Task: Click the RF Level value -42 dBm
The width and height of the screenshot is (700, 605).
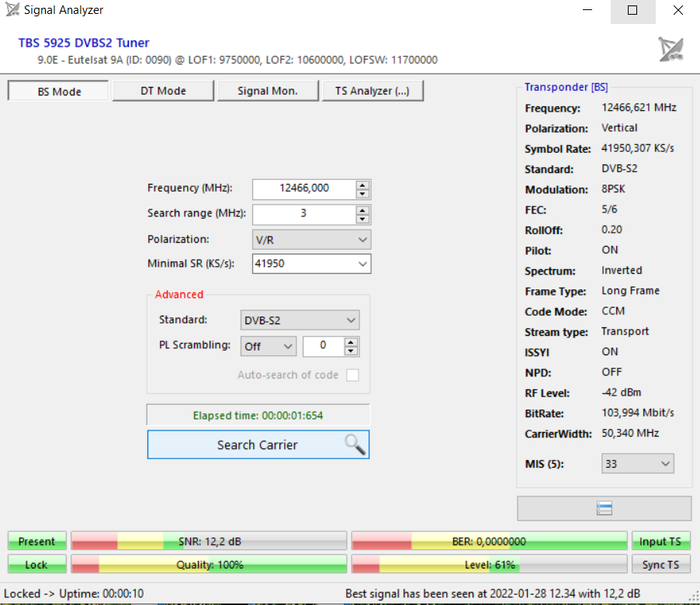Action: [621, 392]
